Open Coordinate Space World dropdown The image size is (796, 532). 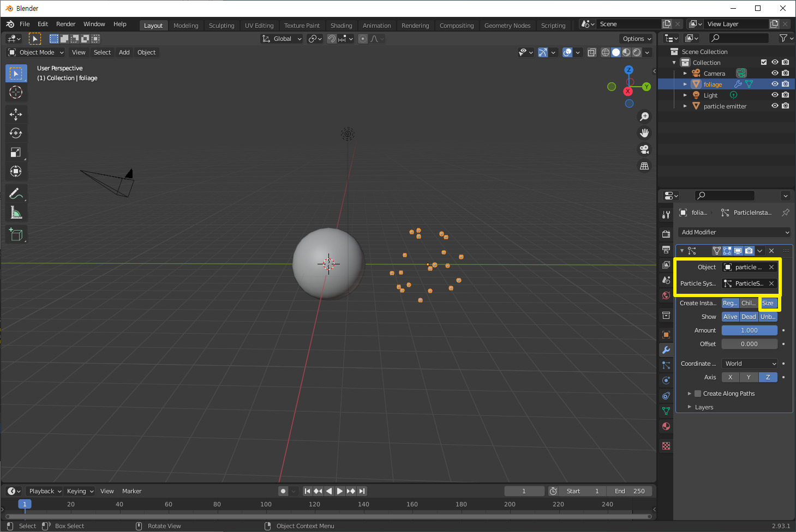pyautogui.click(x=750, y=364)
